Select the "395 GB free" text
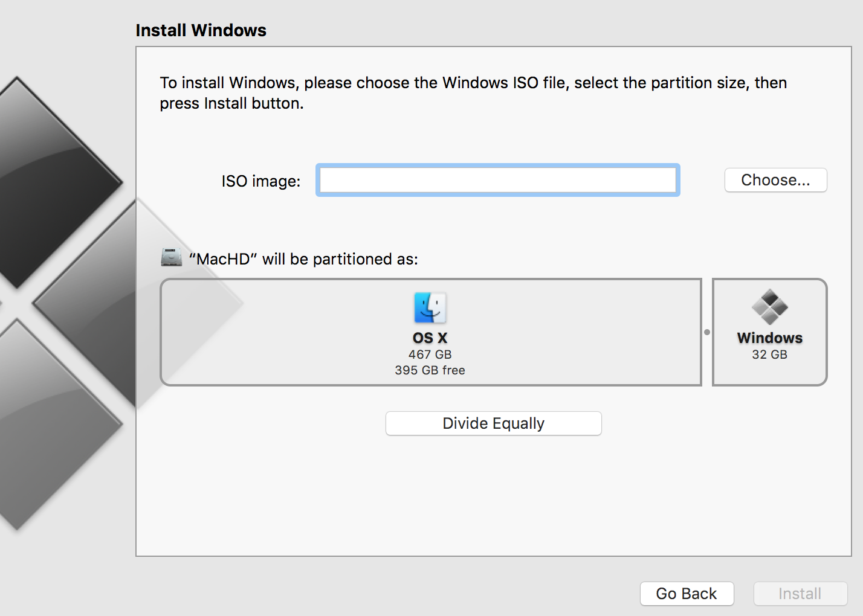The width and height of the screenshot is (863, 616). coord(430,370)
